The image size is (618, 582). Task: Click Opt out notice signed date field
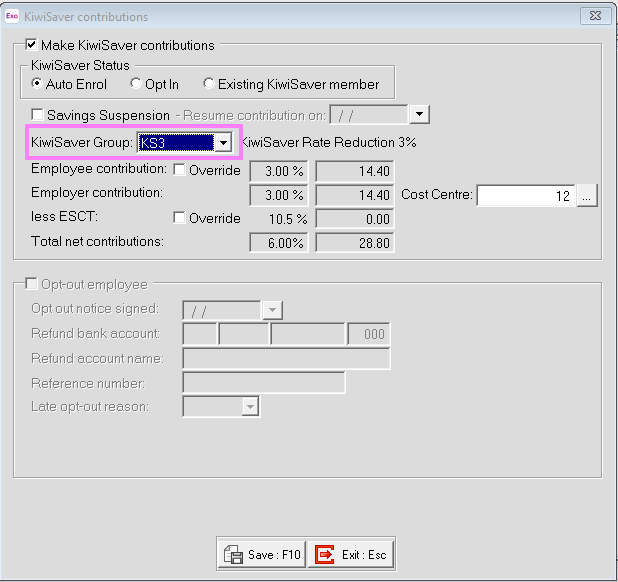(222, 311)
